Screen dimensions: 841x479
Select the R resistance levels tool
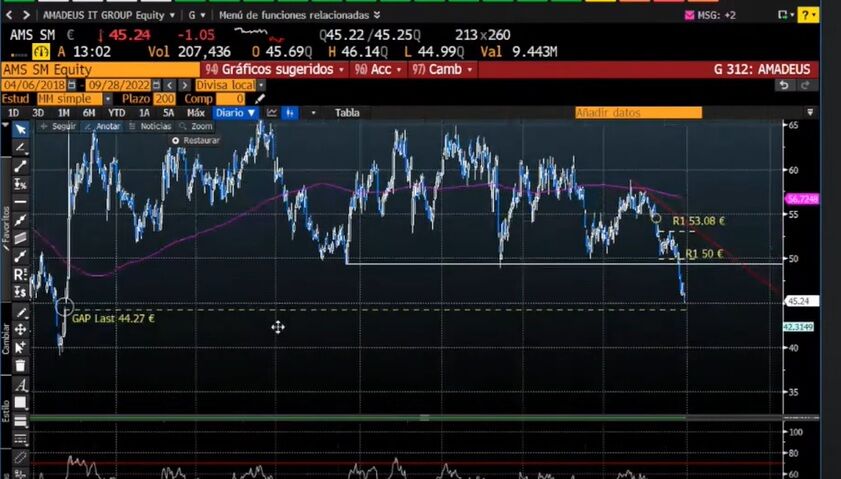[x=20, y=274]
